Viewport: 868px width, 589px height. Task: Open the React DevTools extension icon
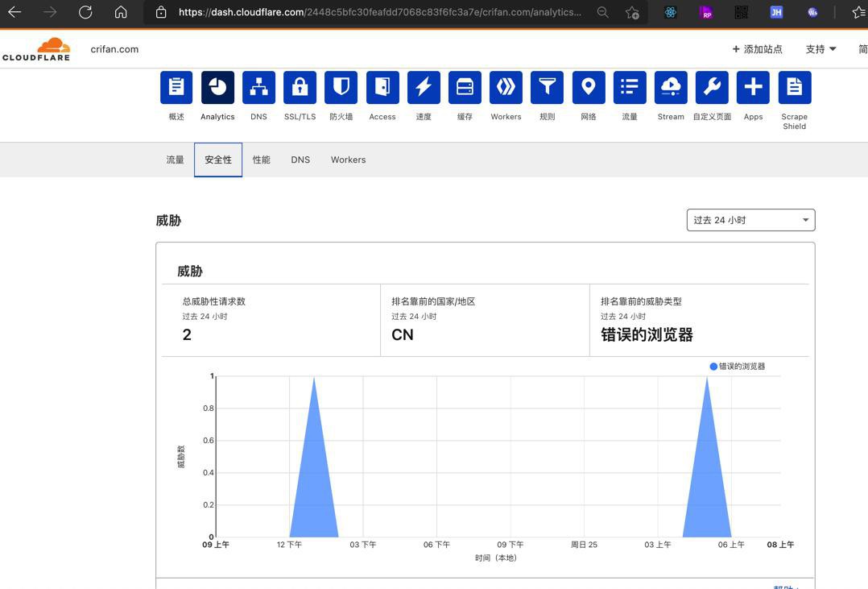[x=671, y=12]
